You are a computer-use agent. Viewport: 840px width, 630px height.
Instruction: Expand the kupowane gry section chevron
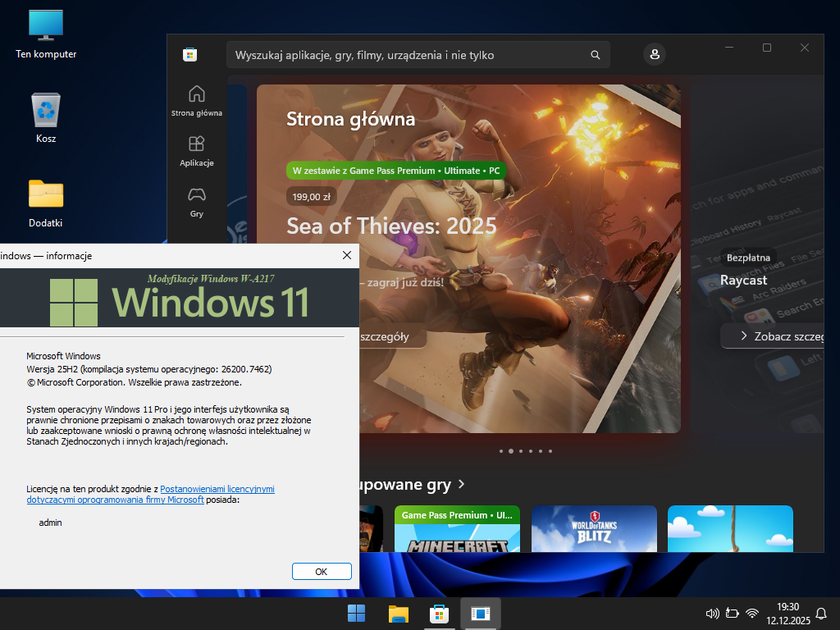(462, 484)
